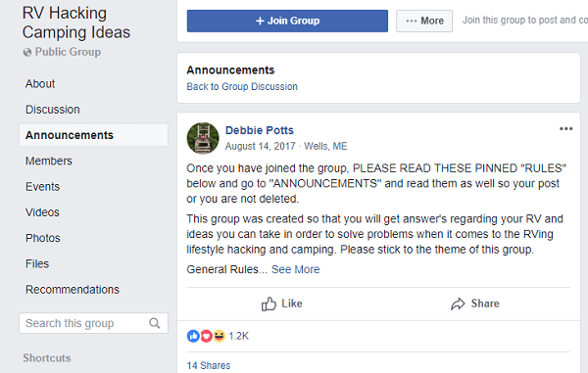
Task: Open the 1.2K reactions count
Action: 238,336
